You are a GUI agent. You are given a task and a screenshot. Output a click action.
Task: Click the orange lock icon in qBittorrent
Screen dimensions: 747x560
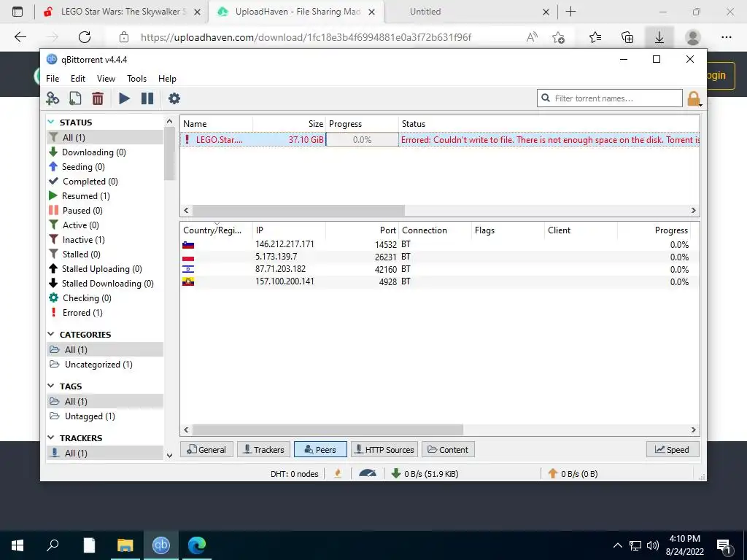694,98
